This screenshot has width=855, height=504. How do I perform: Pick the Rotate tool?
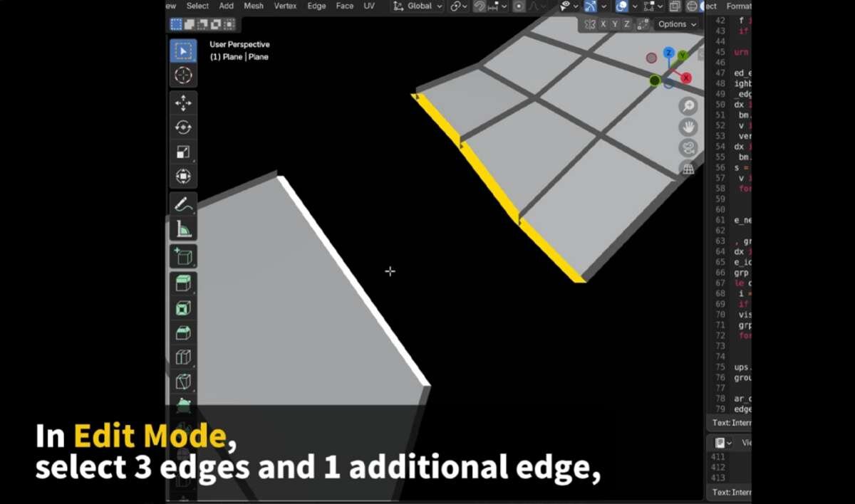click(183, 127)
